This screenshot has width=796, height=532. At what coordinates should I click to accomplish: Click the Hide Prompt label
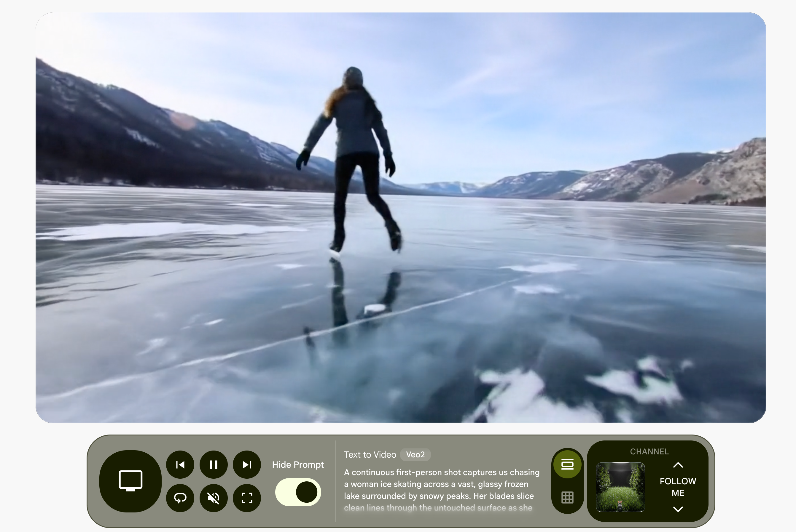298,464
